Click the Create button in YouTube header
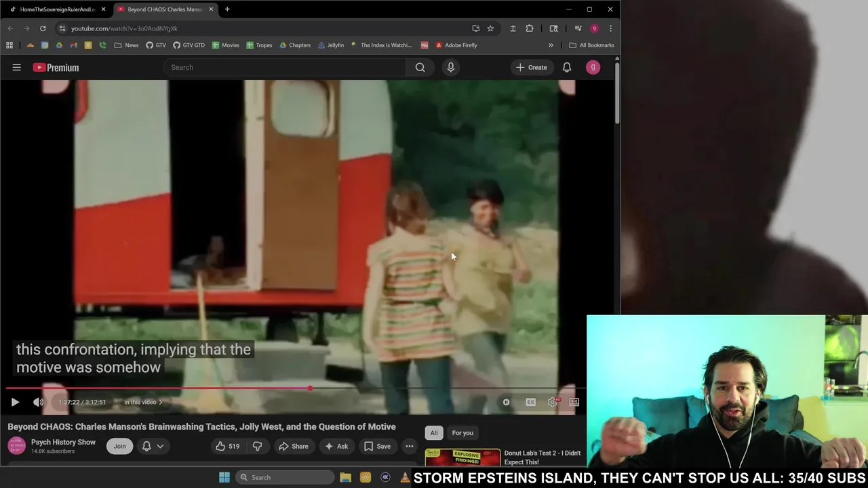 point(532,67)
